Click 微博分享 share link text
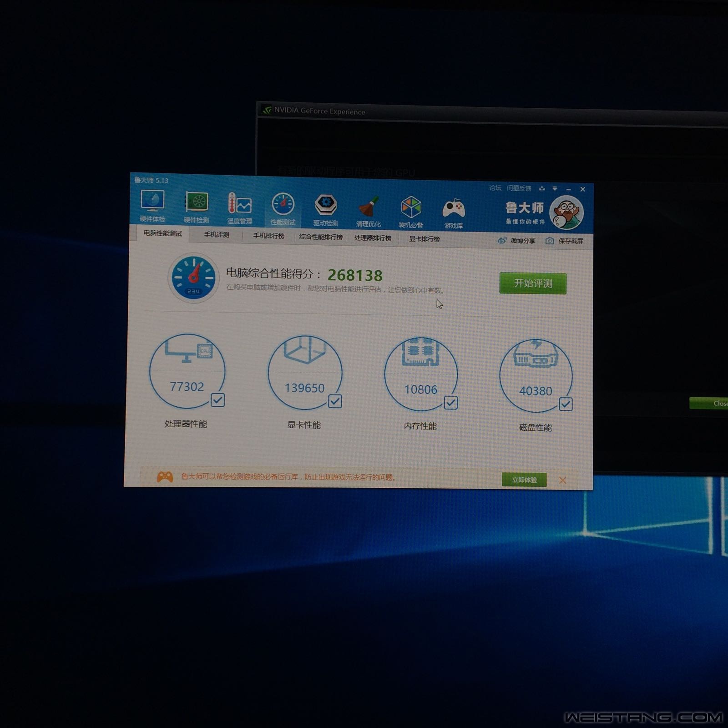 tap(523, 240)
